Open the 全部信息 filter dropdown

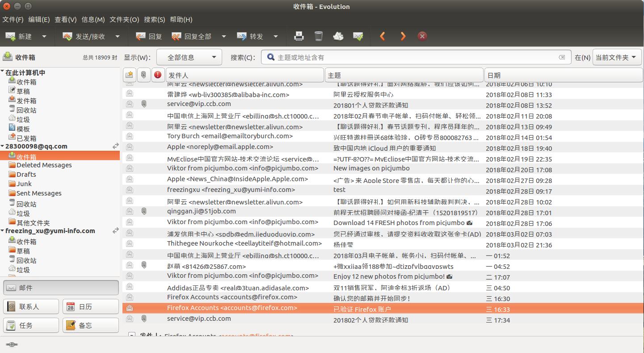click(x=189, y=57)
